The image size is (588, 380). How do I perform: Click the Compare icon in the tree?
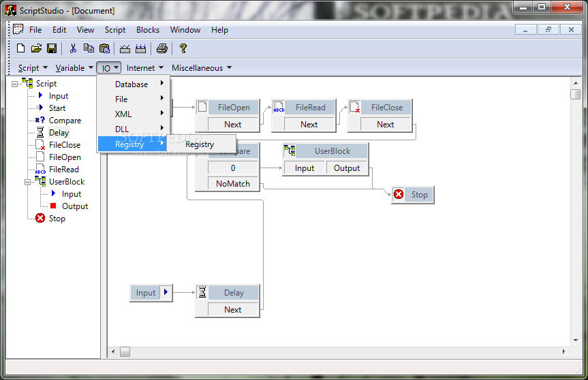click(40, 121)
